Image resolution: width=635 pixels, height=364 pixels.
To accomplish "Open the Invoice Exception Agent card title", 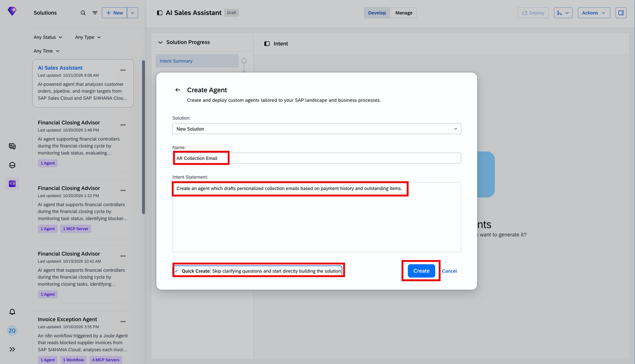I will tap(67, 319).
